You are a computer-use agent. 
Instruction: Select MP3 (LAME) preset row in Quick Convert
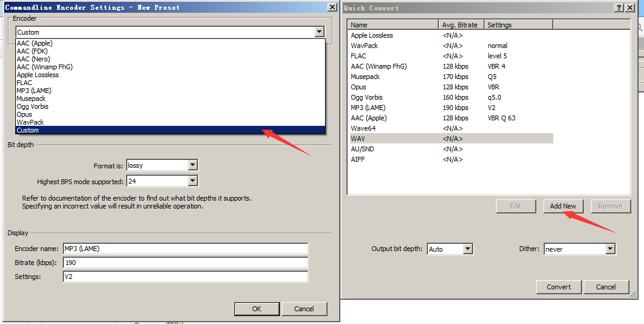click(x=452, y=108)
